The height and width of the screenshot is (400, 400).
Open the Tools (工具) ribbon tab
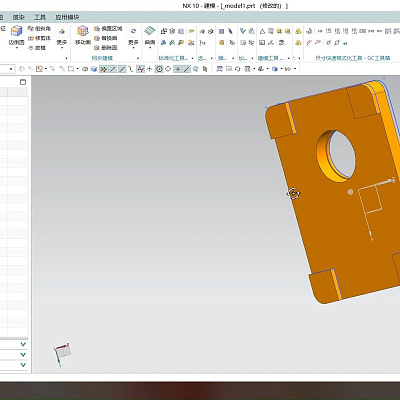pyautogui.click(x=40, y=17)
